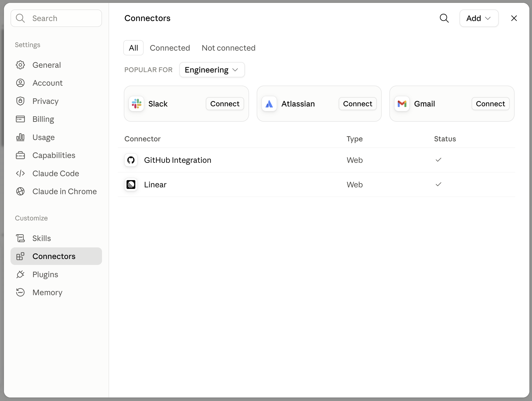View the Usage page
Viewport: 532px width, 401px height.
click(56, 137)
